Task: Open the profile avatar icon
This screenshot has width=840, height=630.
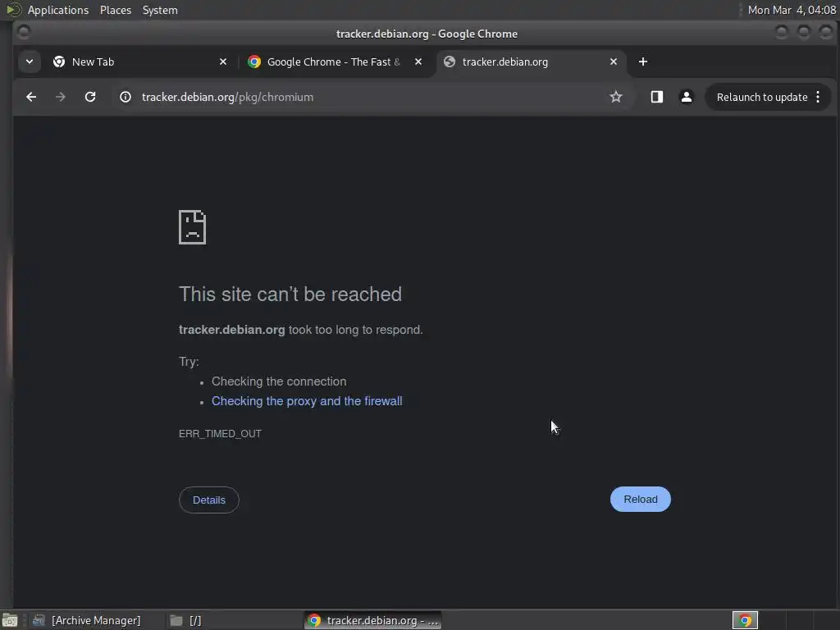Action: click(687, 97)
